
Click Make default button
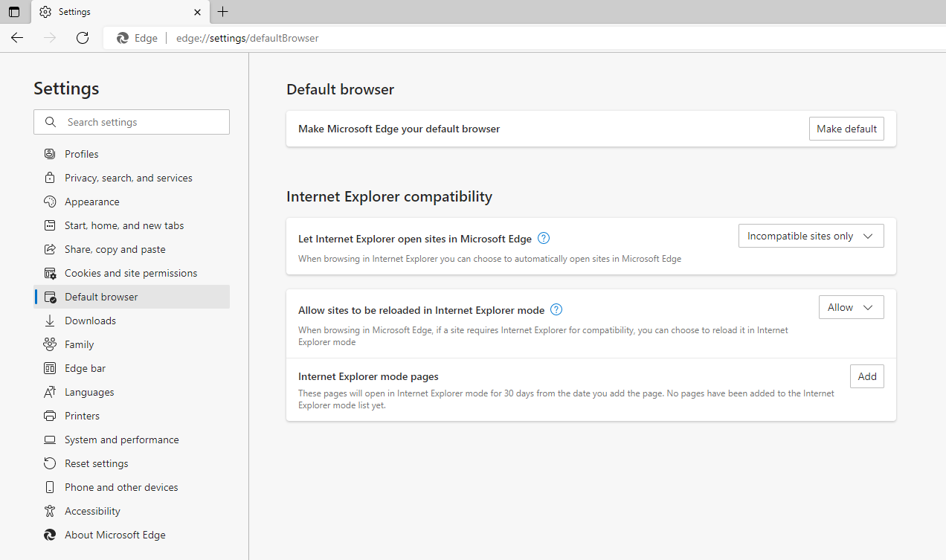coord(846,129)
